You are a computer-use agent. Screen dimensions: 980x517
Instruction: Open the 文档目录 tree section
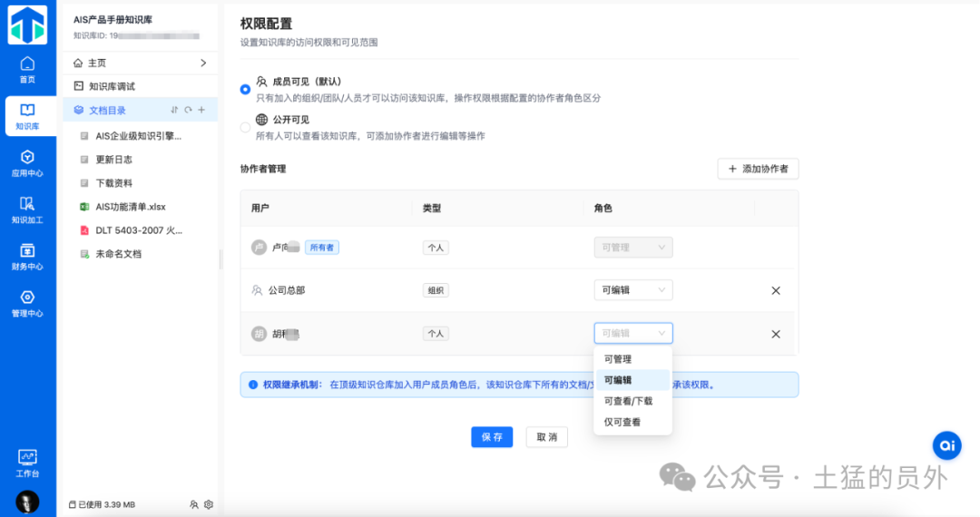[x=140, y=110]
